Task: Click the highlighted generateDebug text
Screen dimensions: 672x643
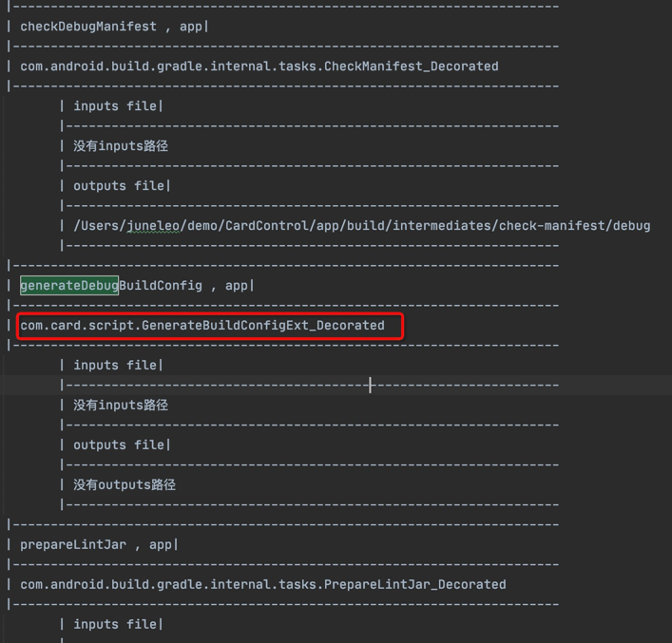Action: tap(68, 285)
